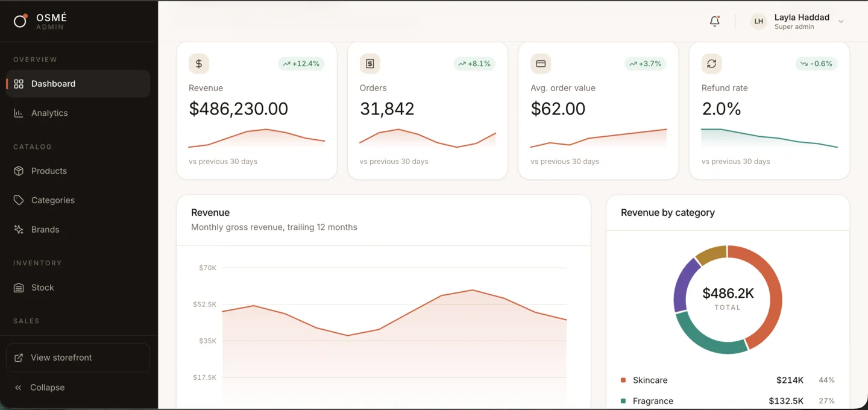This screenshot has width=868, height=410.
Task: Open Stock under Inventory
Action: [78, 288]
